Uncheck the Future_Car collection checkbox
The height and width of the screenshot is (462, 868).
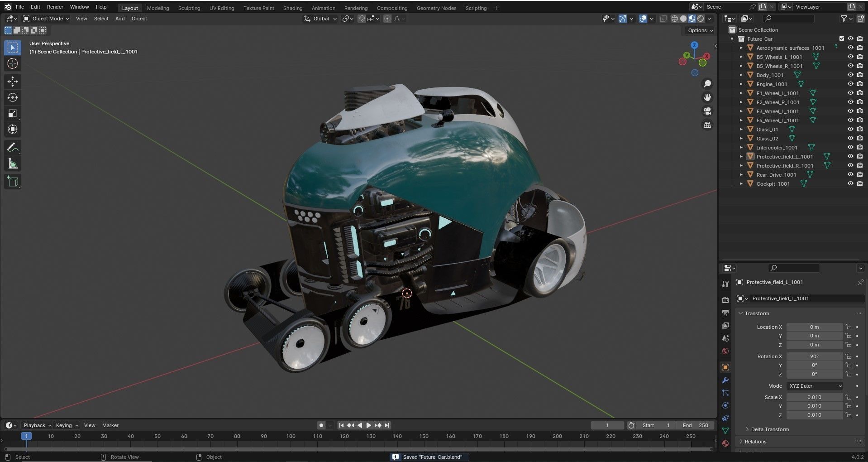click(842, 38)
